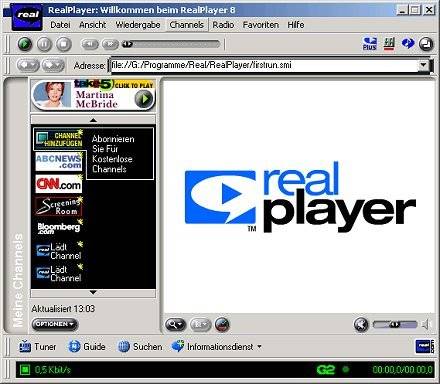Image resolution: width=440 pixels, height=384 pixels.
Task: Open the Guide button
Action: [87, 347]
